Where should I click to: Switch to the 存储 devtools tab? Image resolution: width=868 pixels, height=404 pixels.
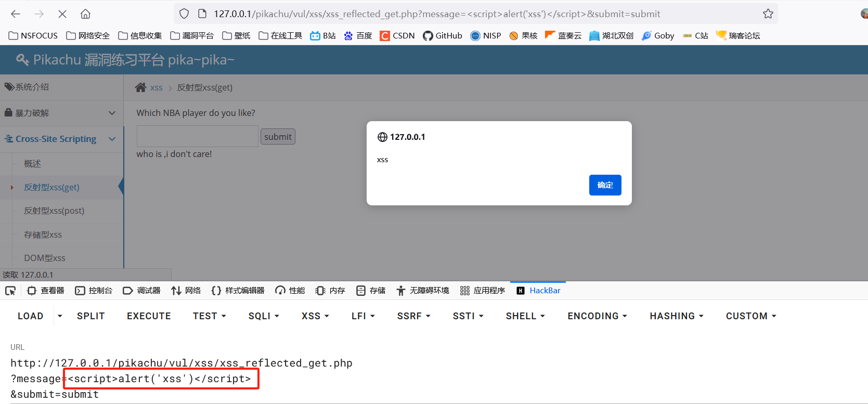(x=371, y=291)
